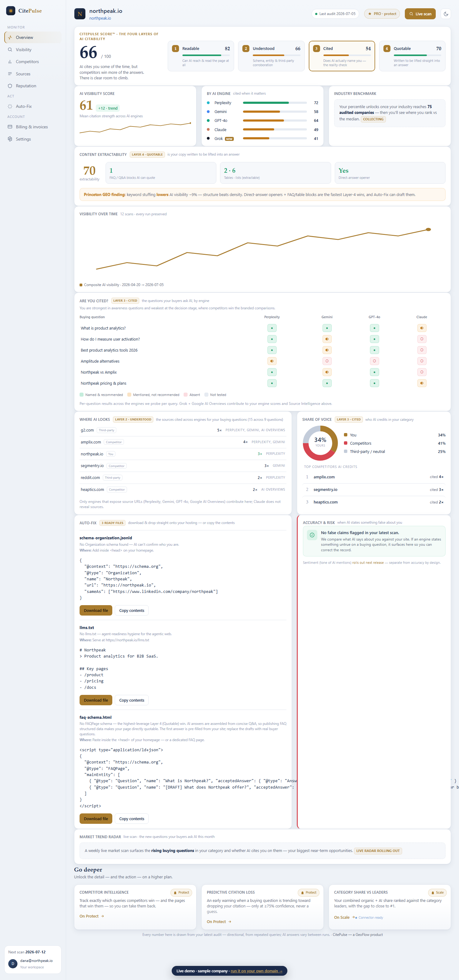459x980 pixels.
Task: Open Competitors sidebar item
Action: click(x=33, y=62)
